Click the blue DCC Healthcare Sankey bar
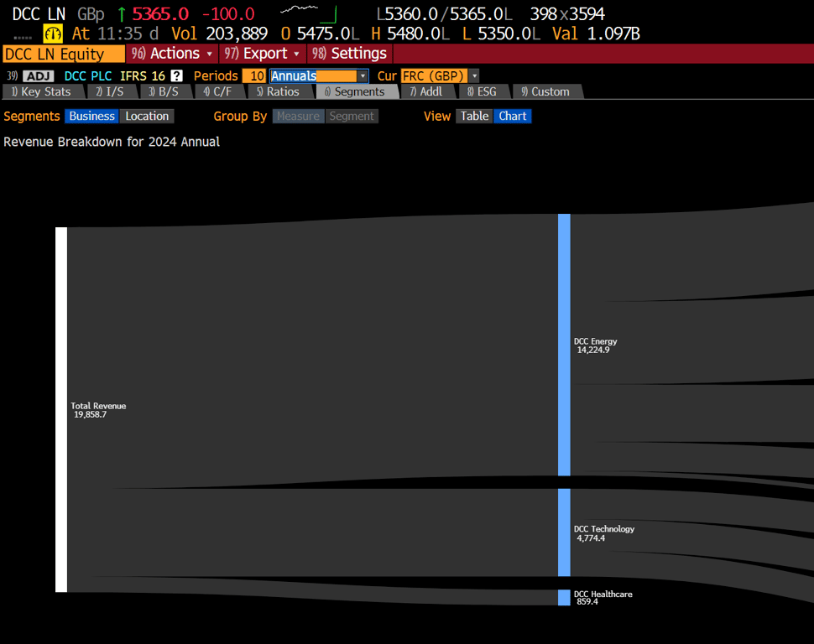Screen dimensions: 814x644 [564, 597]
